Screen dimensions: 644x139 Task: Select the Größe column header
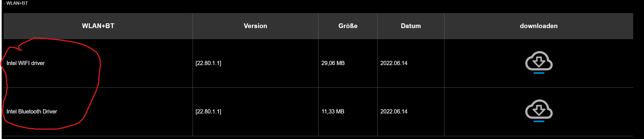coord(348,26)
